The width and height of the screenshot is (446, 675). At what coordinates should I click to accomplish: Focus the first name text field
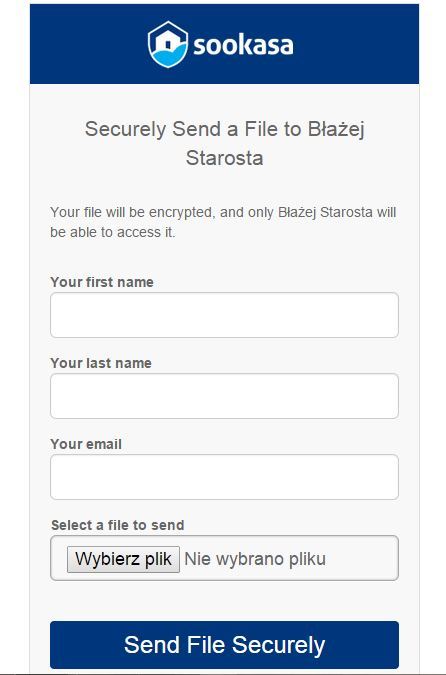point(224,315)
